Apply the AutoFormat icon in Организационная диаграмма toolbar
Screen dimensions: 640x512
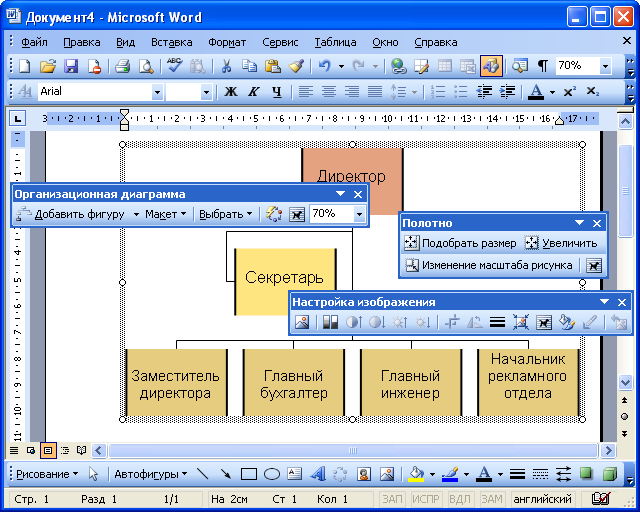coord(273,214)
